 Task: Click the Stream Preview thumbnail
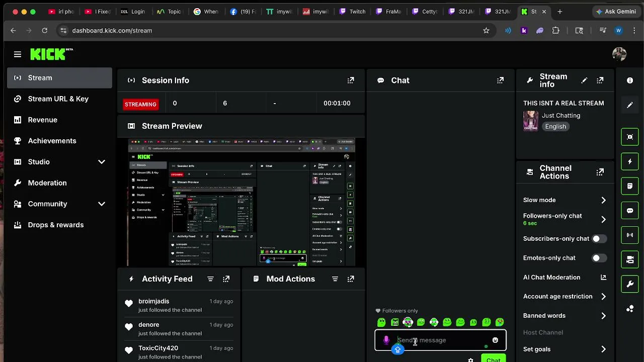tap(242, 202)
